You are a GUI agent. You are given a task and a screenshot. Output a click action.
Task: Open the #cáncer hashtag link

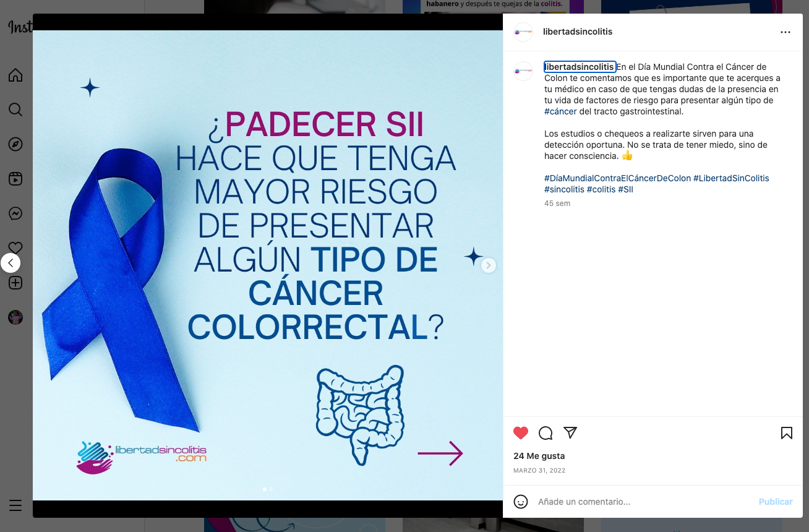pos(560,111)
